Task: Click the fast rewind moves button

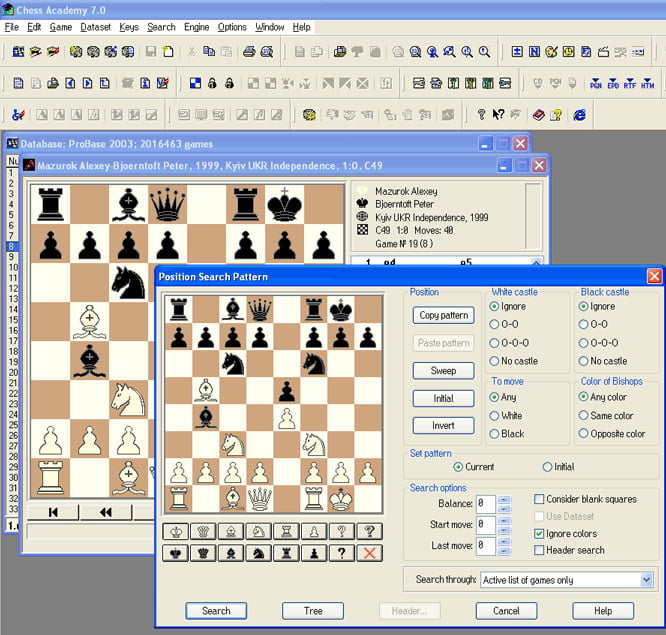Action: pos(106,512)
